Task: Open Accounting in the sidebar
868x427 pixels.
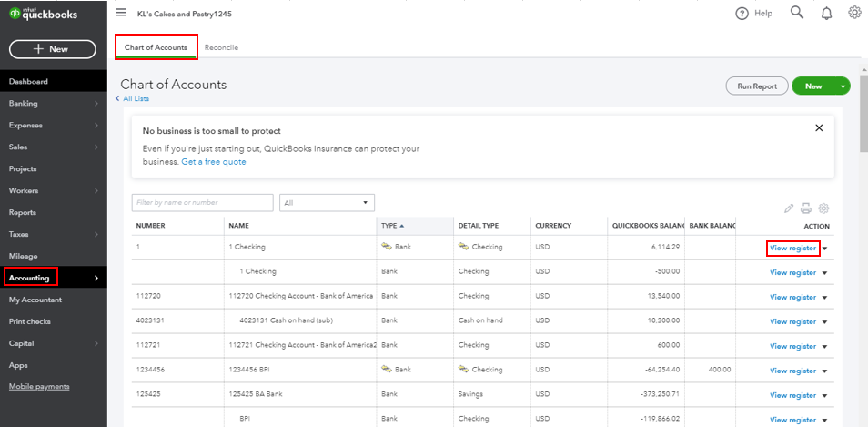Action: pyautogui.click(x=53, y=278)
